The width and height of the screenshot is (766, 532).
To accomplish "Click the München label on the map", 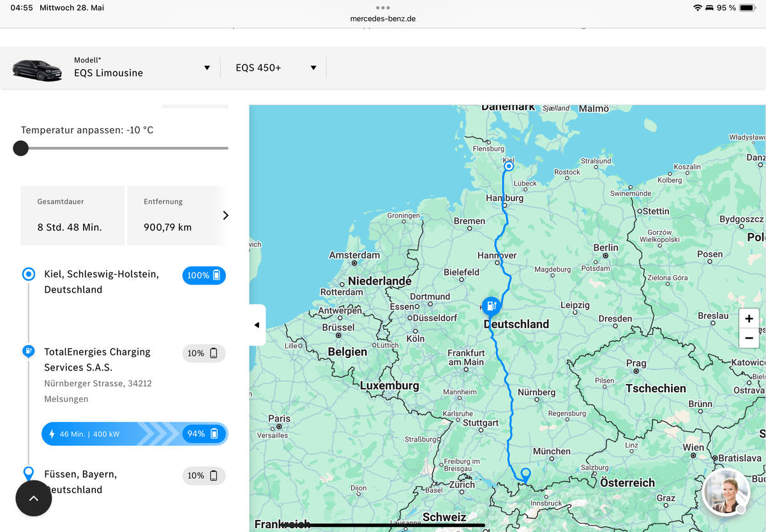I will tap(552, 451).
